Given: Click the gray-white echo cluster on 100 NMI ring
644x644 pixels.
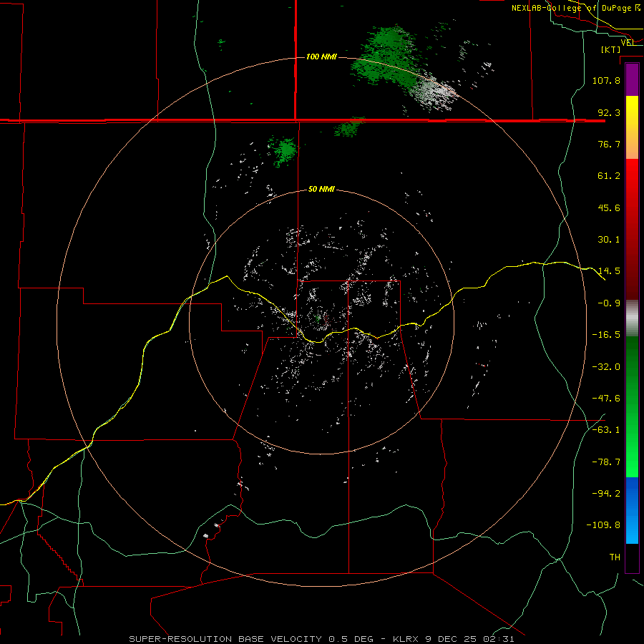Looking at the screenshot, I should (434, 94).
